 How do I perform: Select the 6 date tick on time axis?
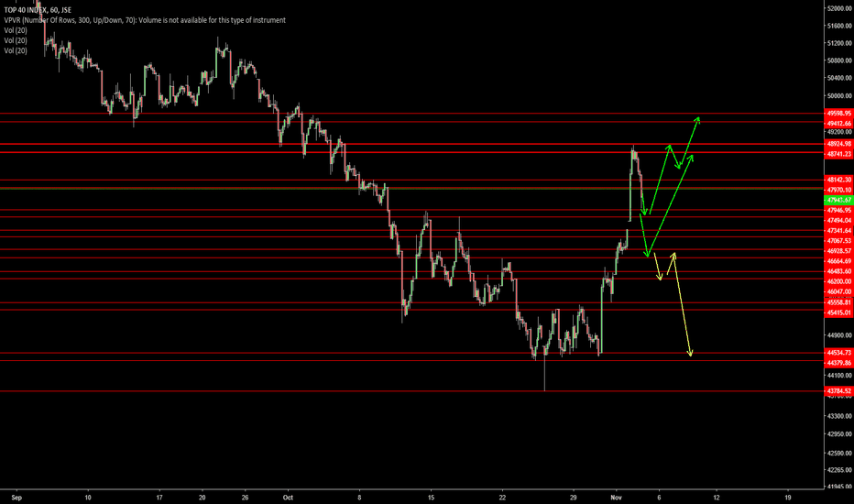click(x=659, y=498)
